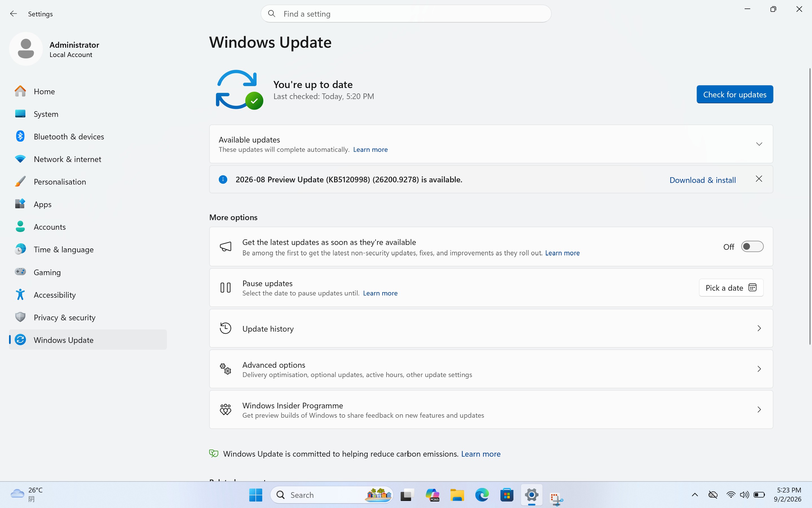Click the gears icon for Advanced options
The height and width of the screenshot is (508, 812).
coord(226,369)
